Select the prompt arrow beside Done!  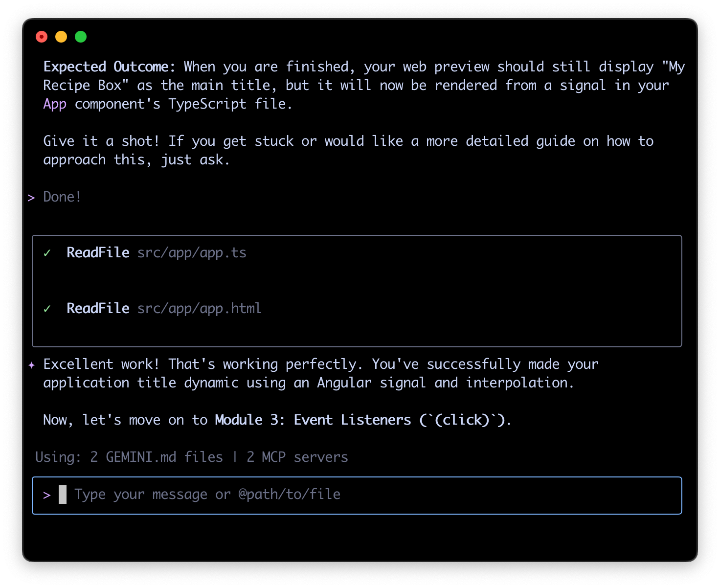click(x=31, y=197)
